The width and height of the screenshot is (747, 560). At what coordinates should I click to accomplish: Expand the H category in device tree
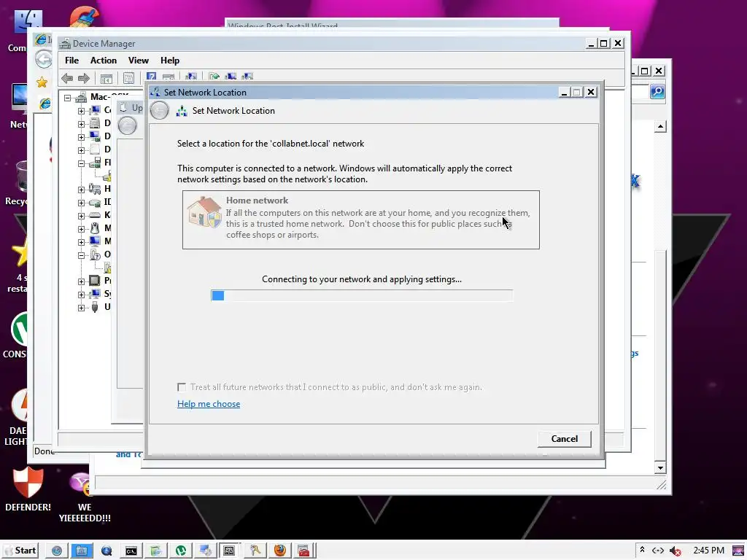tap(82, 190)
